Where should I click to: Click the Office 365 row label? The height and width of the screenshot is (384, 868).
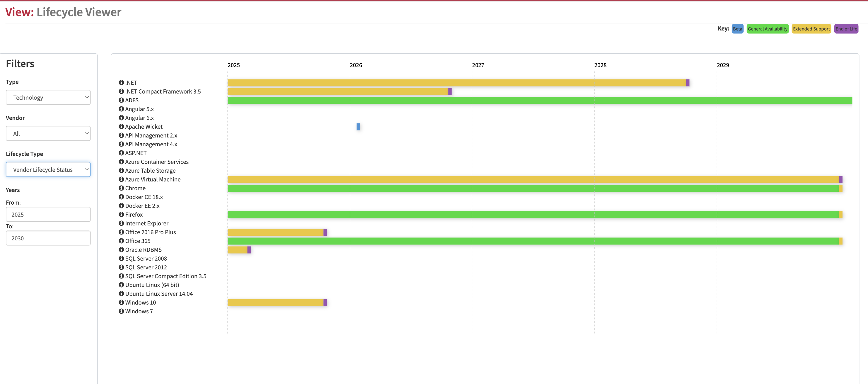pos(137,241)
